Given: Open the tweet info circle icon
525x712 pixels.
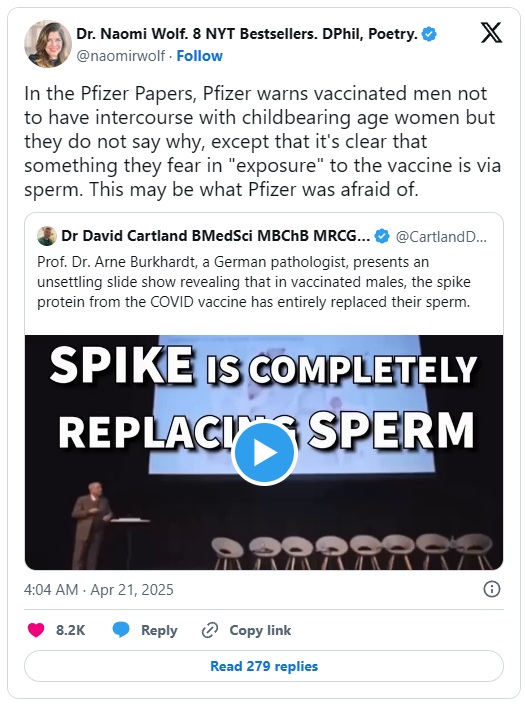Looking at the screenshot, I should (x=492, y=589).
